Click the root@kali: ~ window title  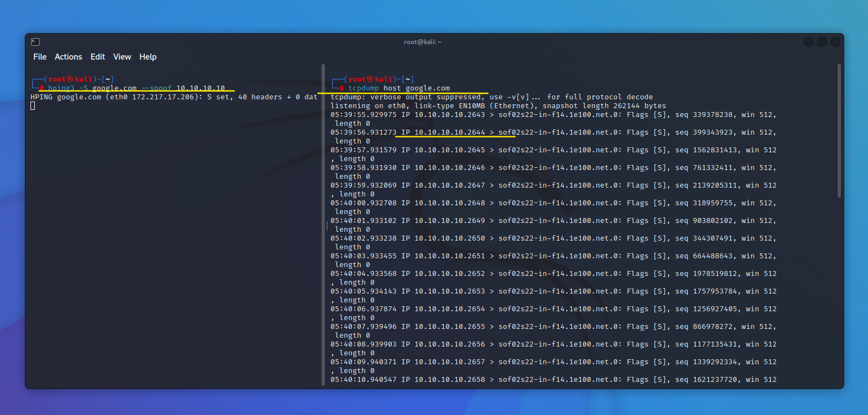pyautogui.click(x=423, y=42)
